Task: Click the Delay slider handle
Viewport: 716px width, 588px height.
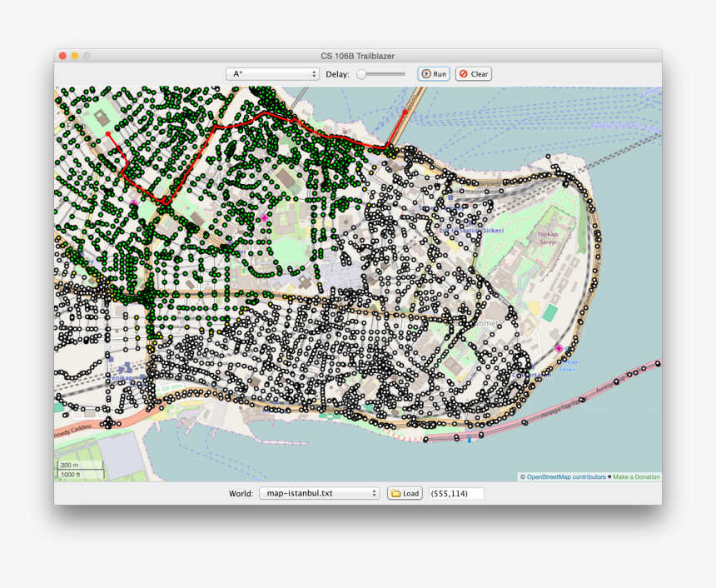Action: [x=361, y=74]
